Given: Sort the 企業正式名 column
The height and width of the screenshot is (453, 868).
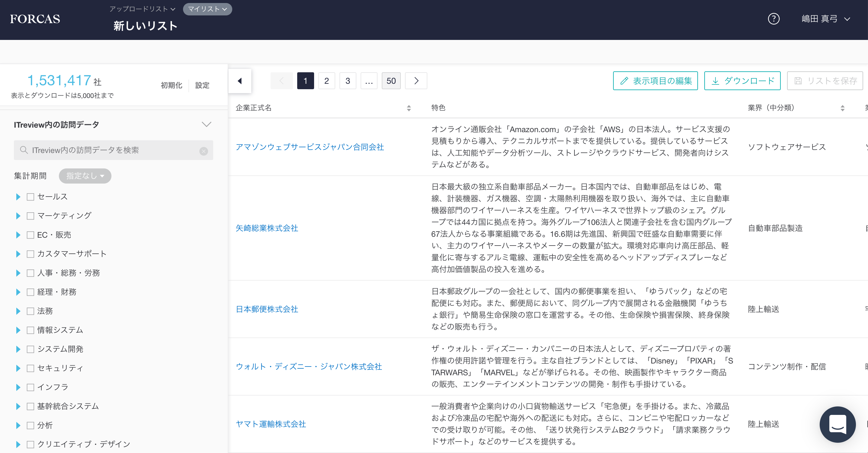Looking at the screenshot, I should click(x=409, y=108).
